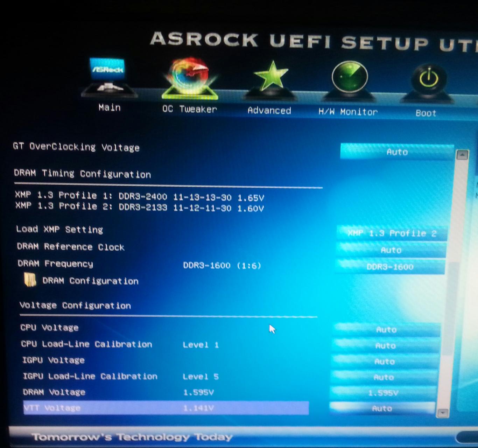Click the vertical scrollbar track
The image size is (478, 448).
pos(452,283)
